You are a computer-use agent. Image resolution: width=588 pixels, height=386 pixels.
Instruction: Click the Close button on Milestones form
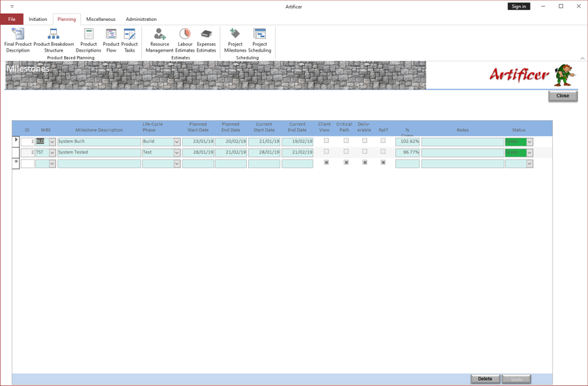[563, 96]
